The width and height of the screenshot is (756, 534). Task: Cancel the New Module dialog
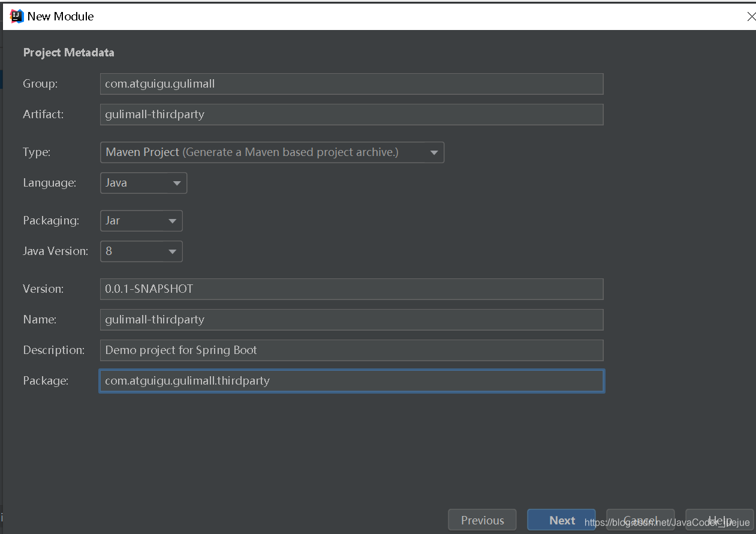pyautogui.click(x=640, y=520)
